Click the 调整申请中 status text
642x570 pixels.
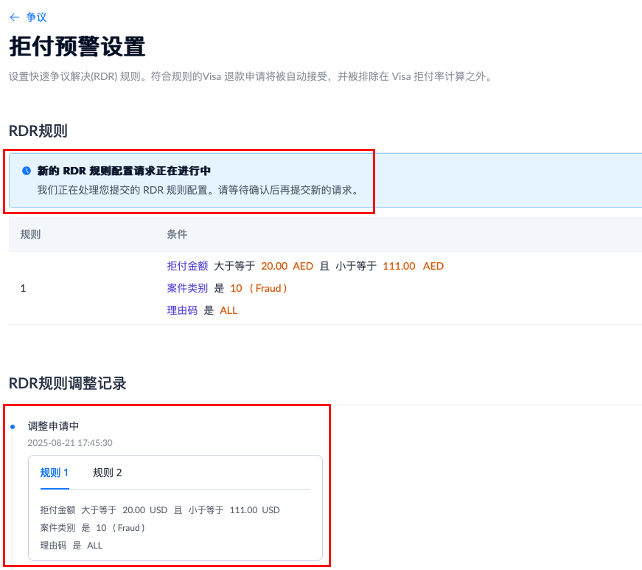point(53,426)
